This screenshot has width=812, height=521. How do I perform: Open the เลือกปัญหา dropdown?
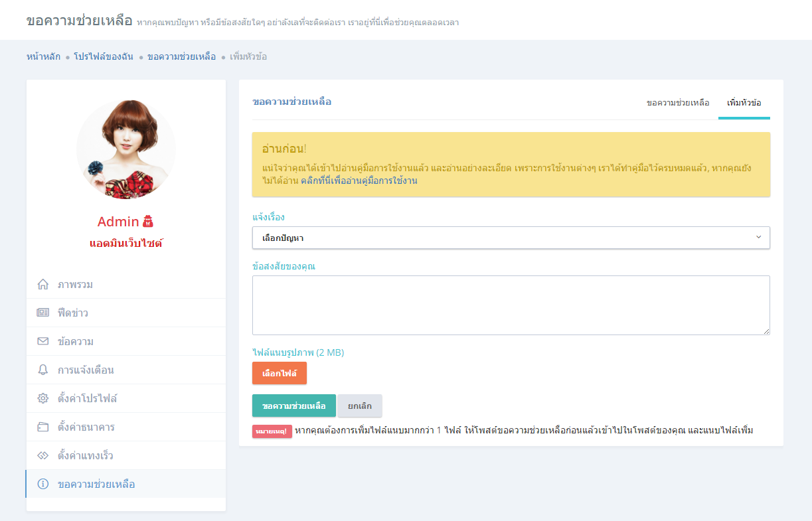(505, 238)
